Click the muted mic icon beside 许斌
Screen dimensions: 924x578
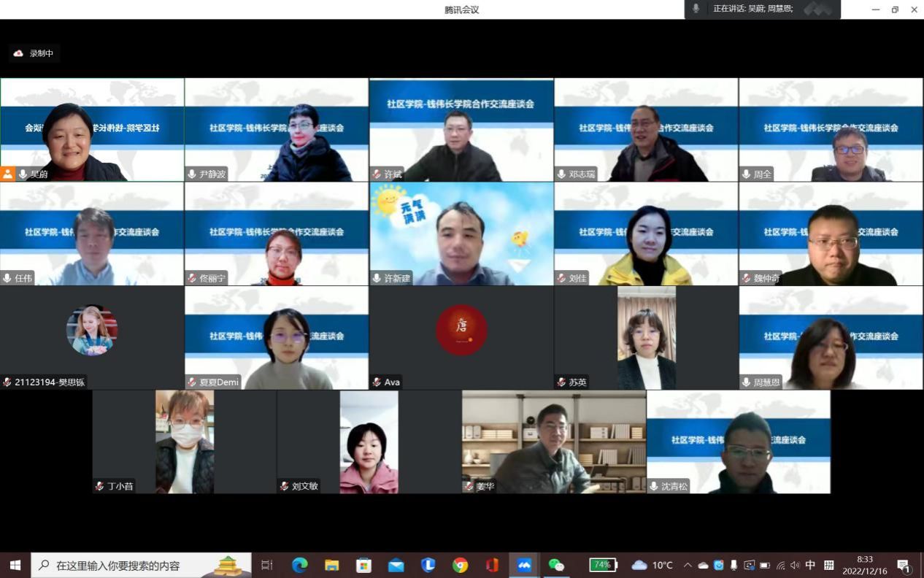point(377,174)
